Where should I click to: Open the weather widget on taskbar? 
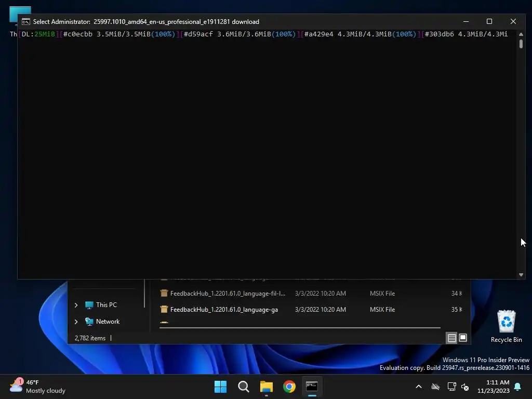pos(37,387)
